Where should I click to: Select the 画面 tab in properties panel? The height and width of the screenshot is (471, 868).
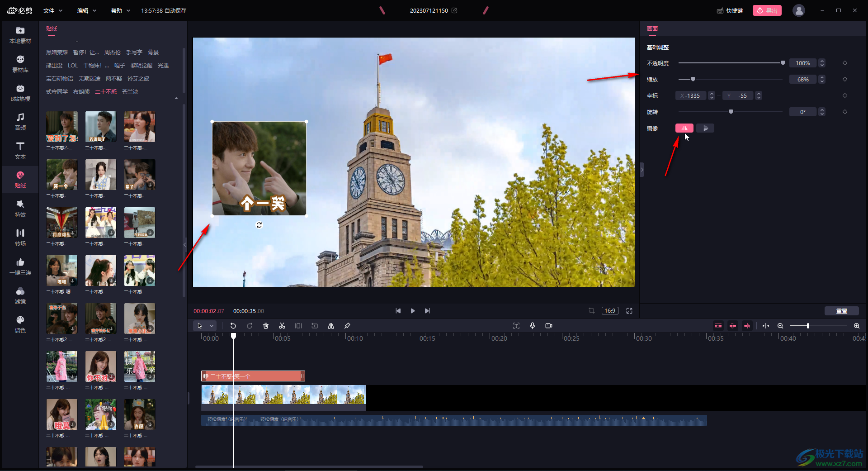click(652, 29)
